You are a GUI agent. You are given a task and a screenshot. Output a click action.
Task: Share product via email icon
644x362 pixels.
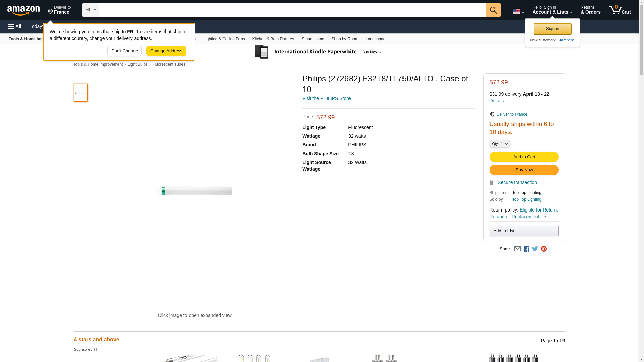click(517, 249)
